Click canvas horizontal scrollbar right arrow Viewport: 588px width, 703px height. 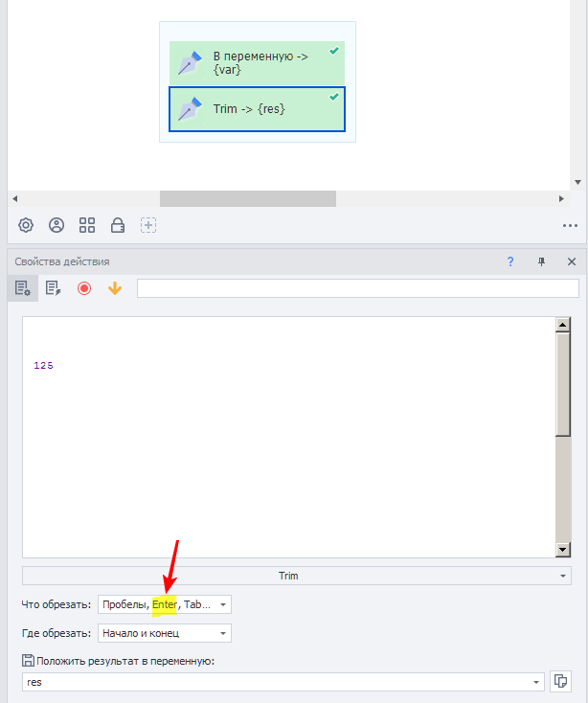tap(561, 198)
